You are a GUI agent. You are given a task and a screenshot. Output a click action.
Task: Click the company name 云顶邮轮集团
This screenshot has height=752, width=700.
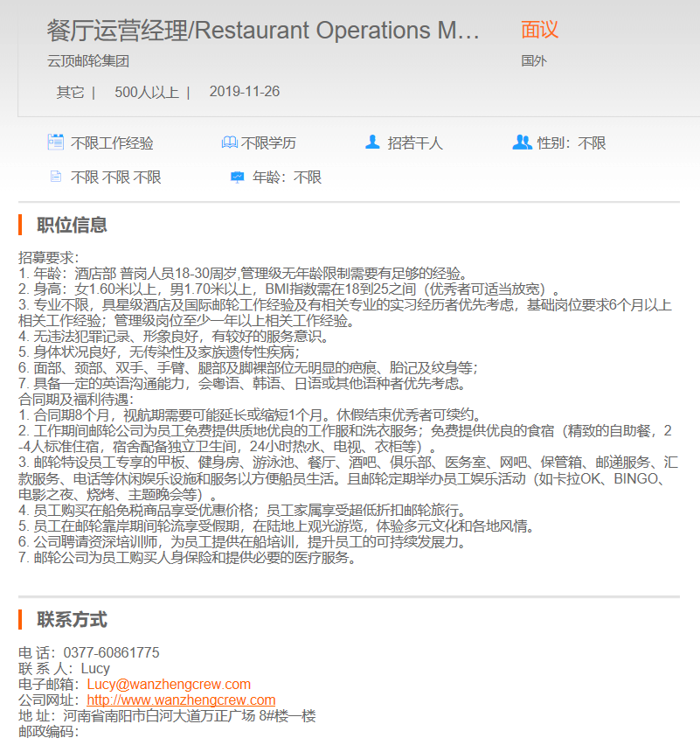[x=88, y=61]
